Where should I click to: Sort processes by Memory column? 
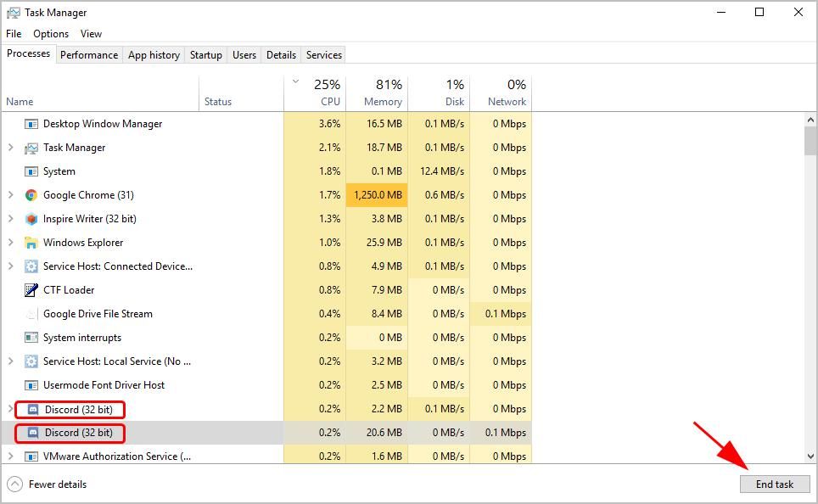click(x=382, y=92)
